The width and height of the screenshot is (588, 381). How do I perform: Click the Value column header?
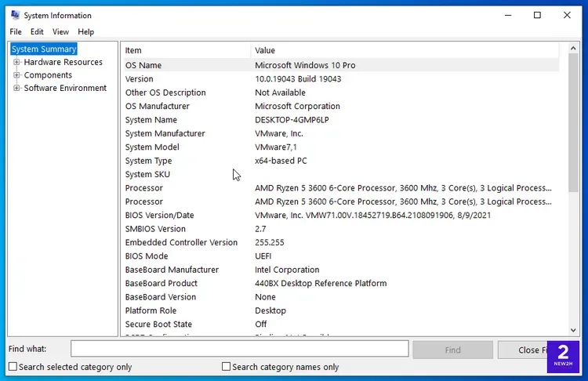[x=405, y=50]
